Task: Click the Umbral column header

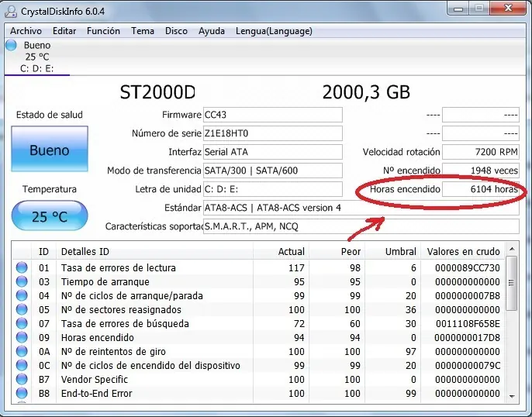Action: click(x=393, y=251)
